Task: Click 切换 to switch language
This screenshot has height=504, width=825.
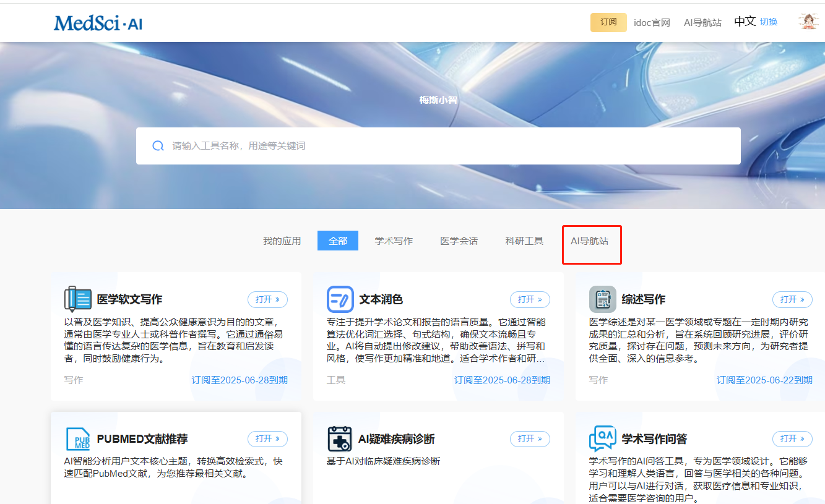Action: click(x=769, y=22)
